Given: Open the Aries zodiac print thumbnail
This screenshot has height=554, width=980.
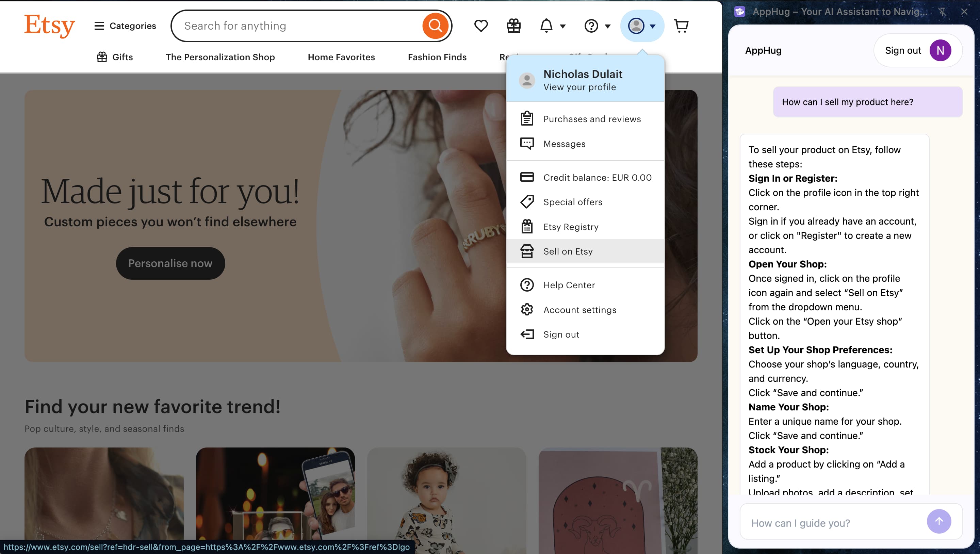Looking at the screenshot, I should click(x=618, y=500).
